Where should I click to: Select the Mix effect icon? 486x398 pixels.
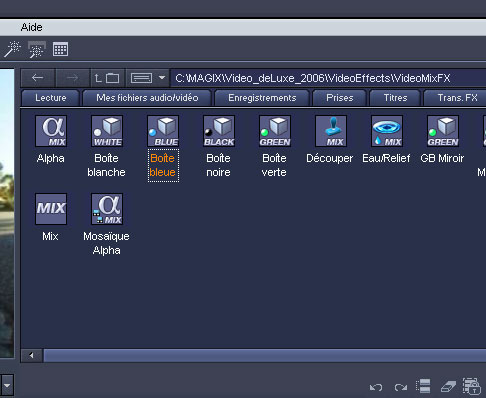pyautogui.click(x=51, y=209)
